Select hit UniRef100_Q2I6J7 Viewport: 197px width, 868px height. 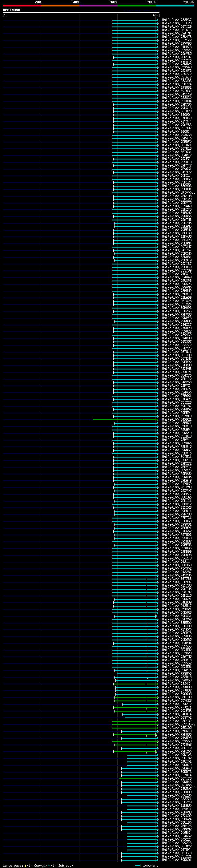tap(176, 78)
